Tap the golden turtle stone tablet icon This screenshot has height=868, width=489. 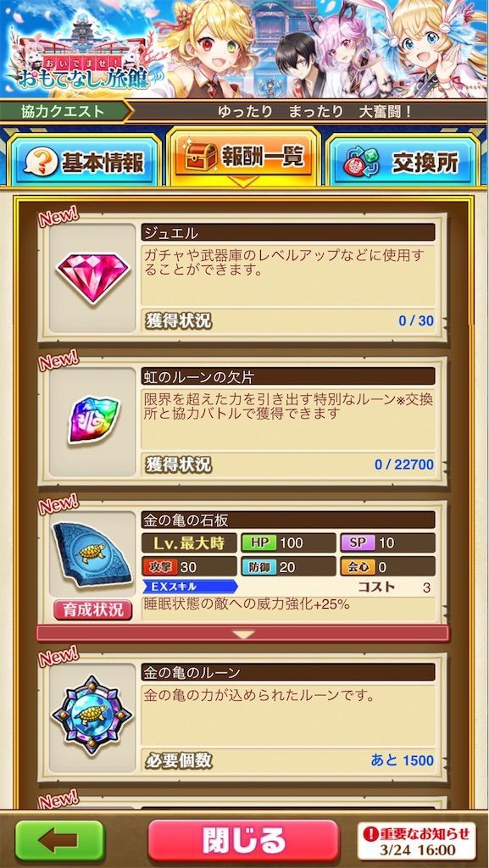92,554
